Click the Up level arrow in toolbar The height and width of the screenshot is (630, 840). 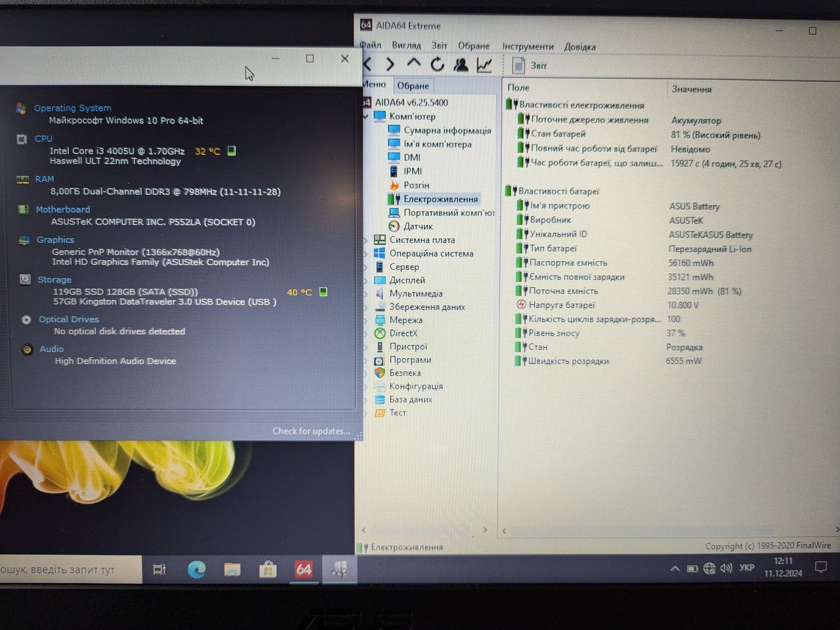click(x=413, y=63)
